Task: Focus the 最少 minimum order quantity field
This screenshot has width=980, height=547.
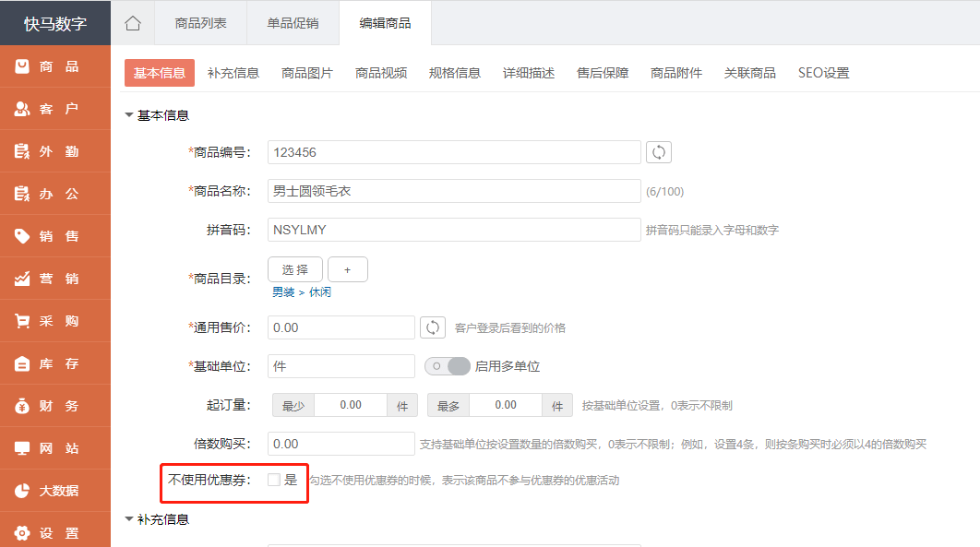Action: pyautogui.click(x=351, y=405)
